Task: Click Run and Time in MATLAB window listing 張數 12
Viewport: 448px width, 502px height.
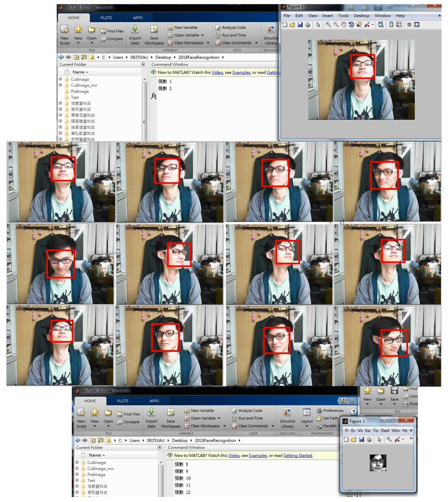Action: (247, 418)
